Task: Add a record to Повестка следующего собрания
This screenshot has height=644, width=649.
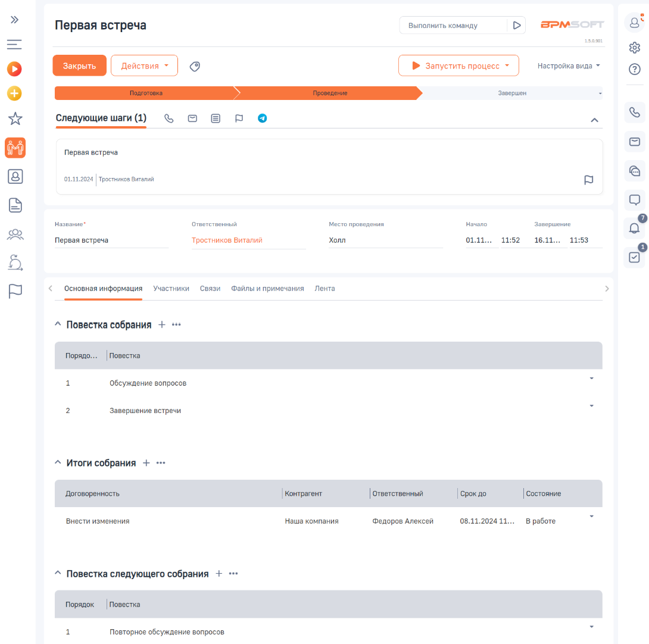Action: pos(219,574)
